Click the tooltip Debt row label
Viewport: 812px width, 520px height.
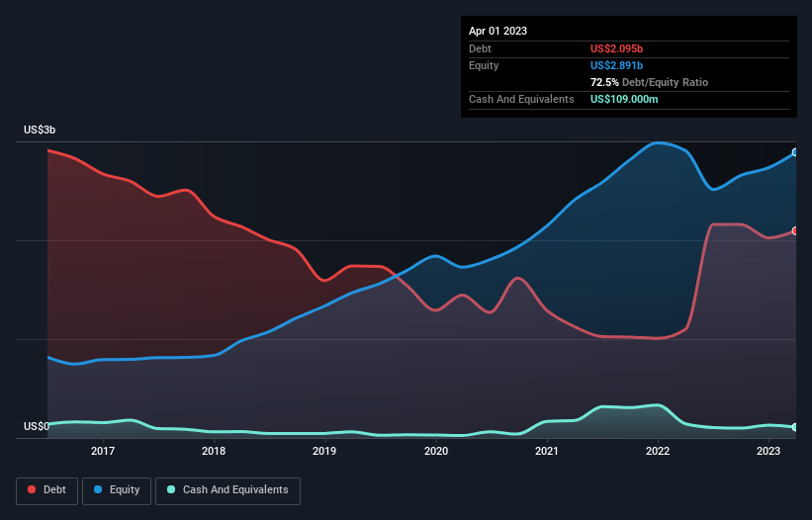(480, 48)
